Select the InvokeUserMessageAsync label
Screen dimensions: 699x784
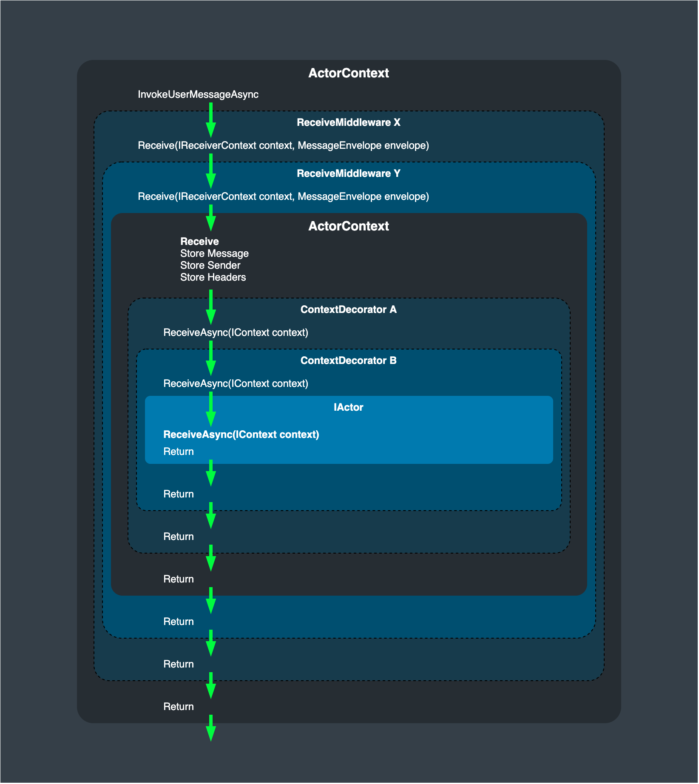[x=198, y=94]
